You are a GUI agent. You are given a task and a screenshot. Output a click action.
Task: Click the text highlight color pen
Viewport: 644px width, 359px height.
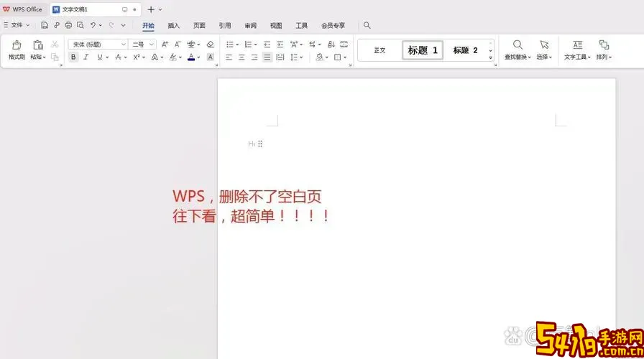173,57
